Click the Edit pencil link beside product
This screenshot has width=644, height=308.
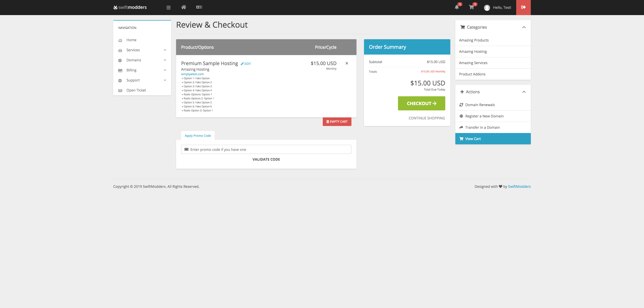(246, 64)
